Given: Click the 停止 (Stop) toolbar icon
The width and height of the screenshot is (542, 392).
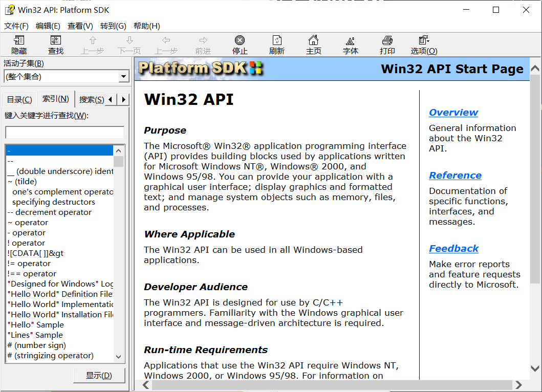Looking at the screenshot, I should point(240,45).
